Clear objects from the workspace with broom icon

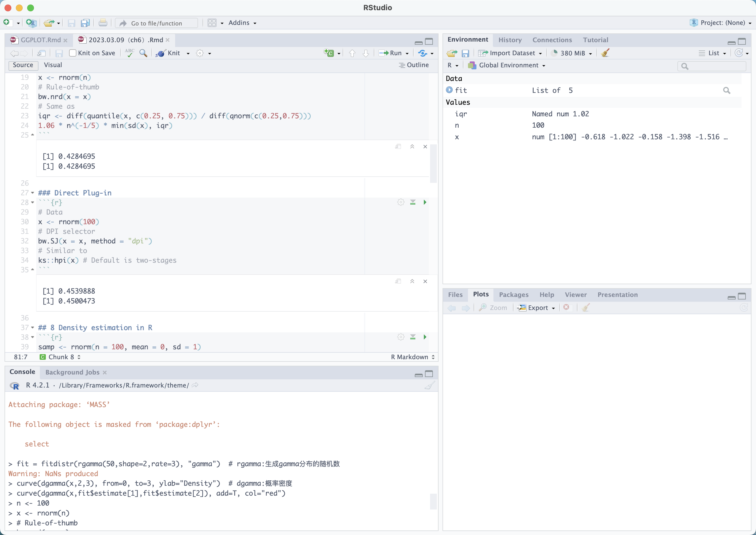coord(605,53)
